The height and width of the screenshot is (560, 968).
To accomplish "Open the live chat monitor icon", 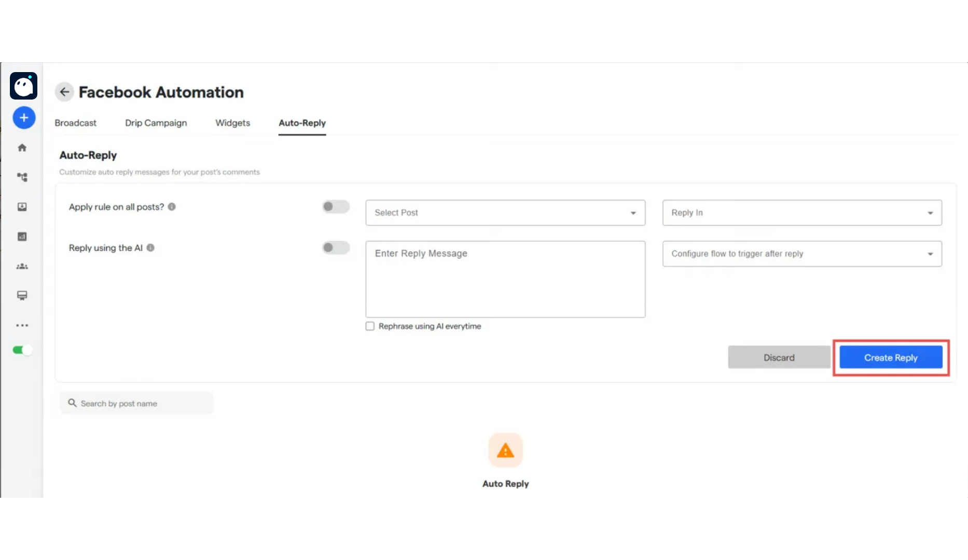I will (22, 296).
